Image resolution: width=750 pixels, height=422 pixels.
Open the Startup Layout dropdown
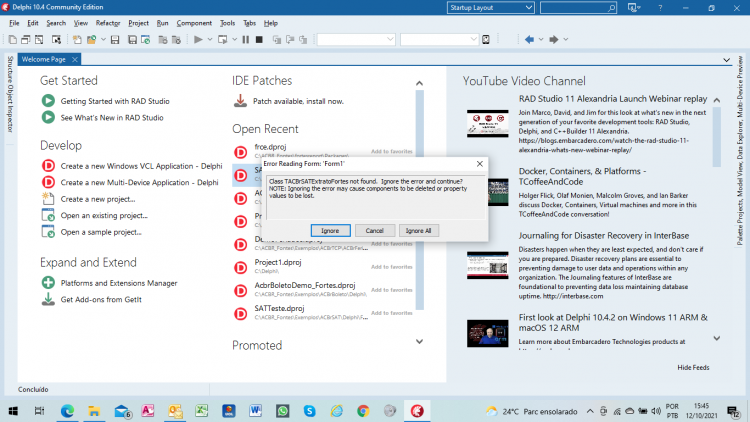[490, 8]
